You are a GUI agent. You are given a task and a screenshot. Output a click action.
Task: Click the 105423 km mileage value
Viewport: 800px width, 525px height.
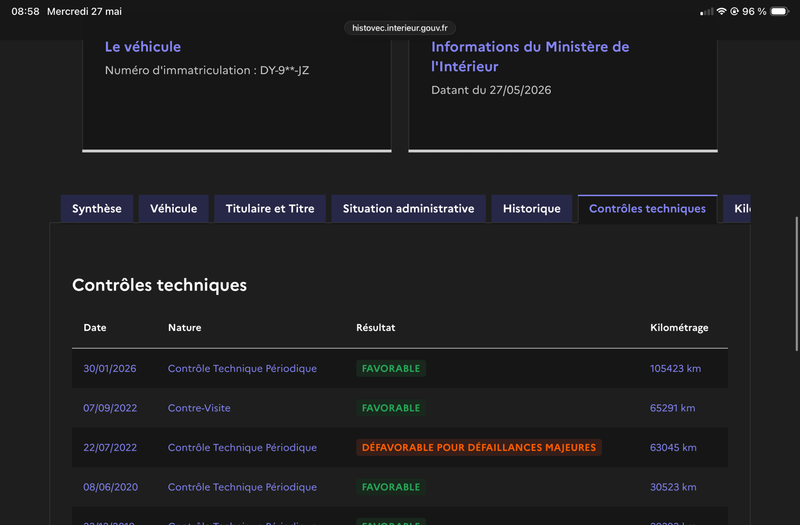(x=675, y=368)
